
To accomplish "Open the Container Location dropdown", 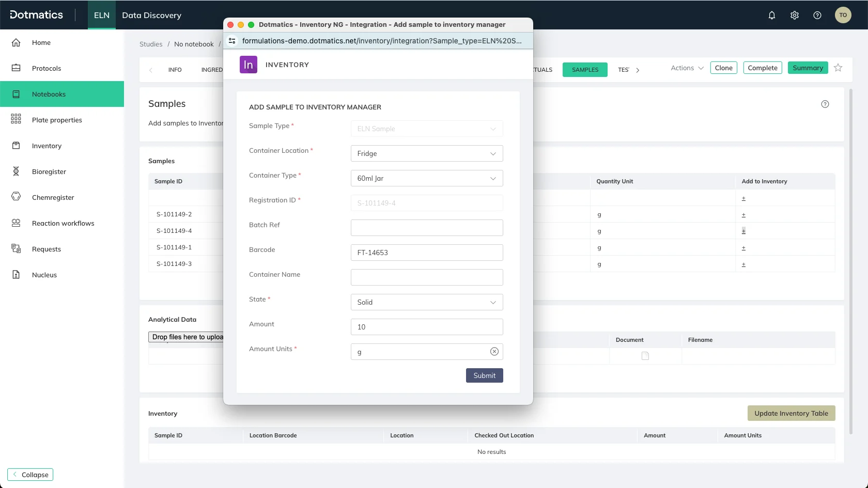I will [427, 153].
